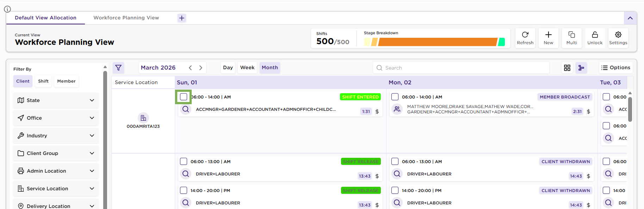
Task: Open the Options menu button
Action: pyautogui.click(x=615, y=68)
